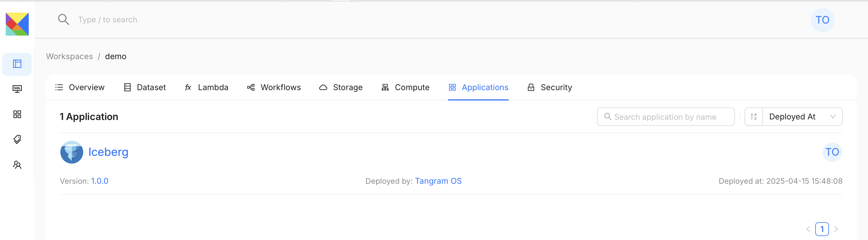
Task: Click the 1 Application heading
Action: click(x=89, y=117)
